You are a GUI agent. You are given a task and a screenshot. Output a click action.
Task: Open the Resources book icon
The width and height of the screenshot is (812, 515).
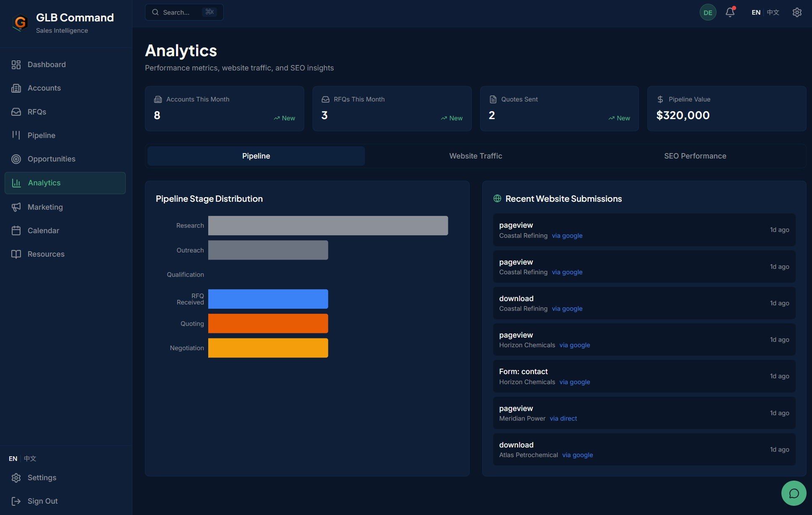click(16, 254)
